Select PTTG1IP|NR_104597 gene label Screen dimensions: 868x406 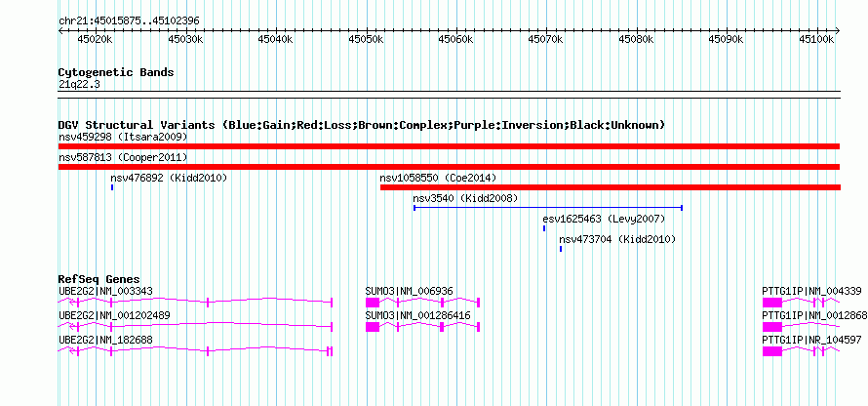click(x=811, y=340)
